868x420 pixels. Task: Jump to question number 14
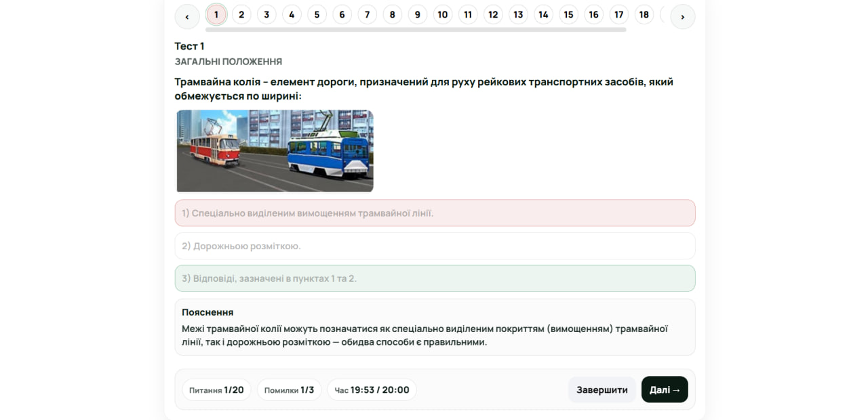(543, 14)
